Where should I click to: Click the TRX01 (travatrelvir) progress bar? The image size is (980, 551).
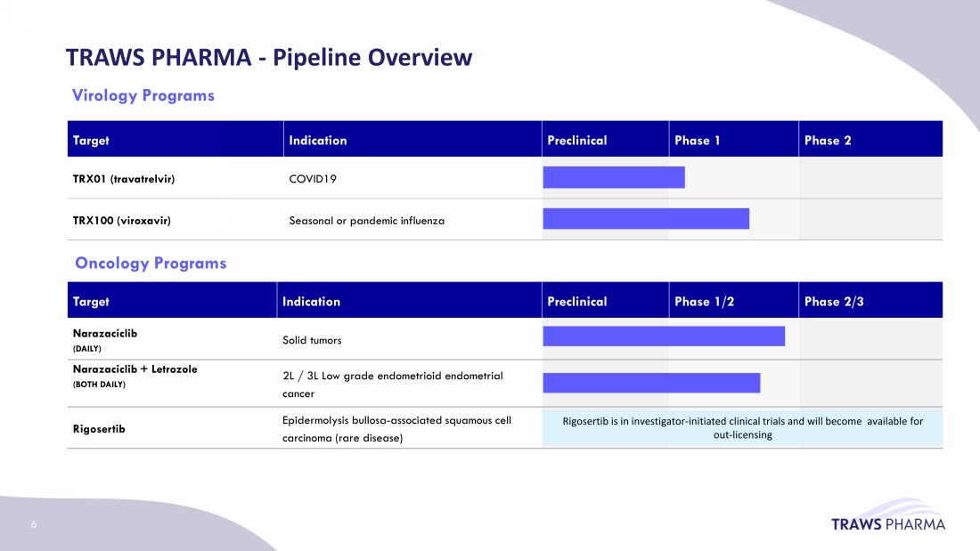click(613, 177)
